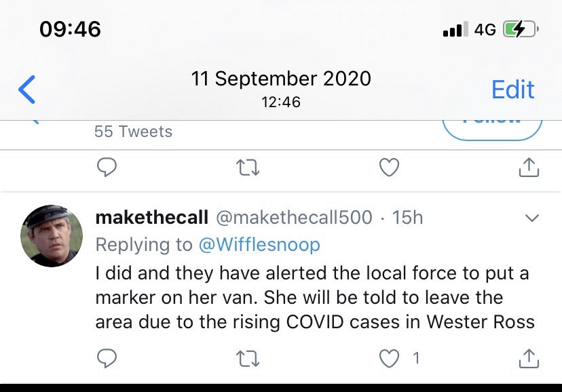Share the upper tweet
The image size is (562, 392).
point(529,168)
